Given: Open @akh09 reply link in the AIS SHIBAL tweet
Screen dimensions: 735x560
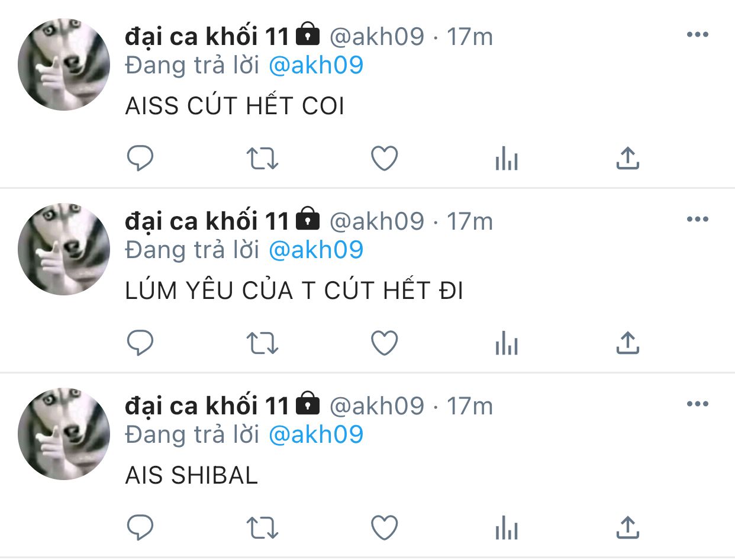Looking at the screenshot, I should pos(316,435).
